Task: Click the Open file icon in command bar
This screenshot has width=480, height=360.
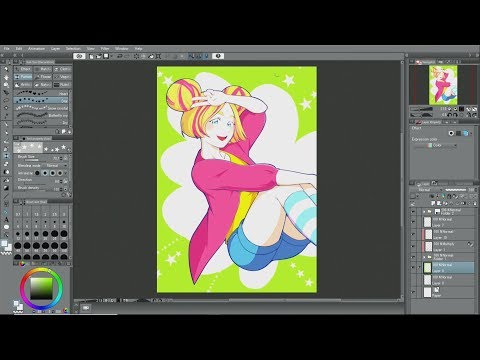Action: click(x=99, y=56)
